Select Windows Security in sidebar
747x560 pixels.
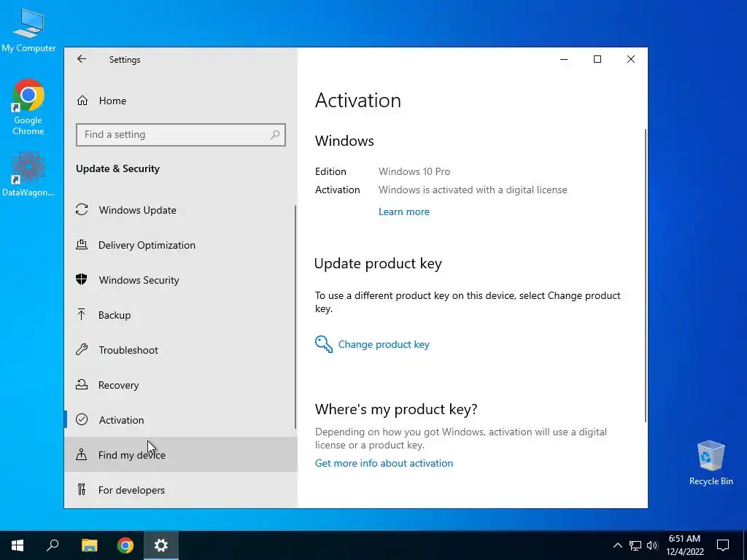pos(180,280)
